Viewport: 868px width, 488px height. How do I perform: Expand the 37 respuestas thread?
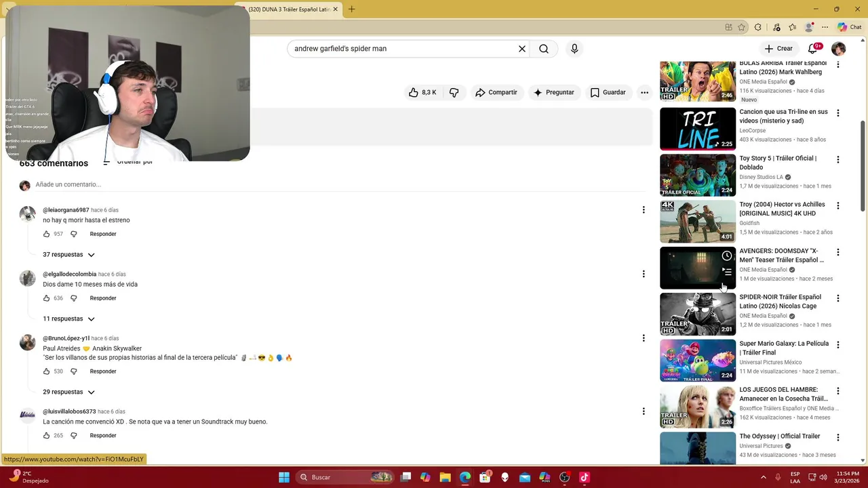tap(69, 255)
